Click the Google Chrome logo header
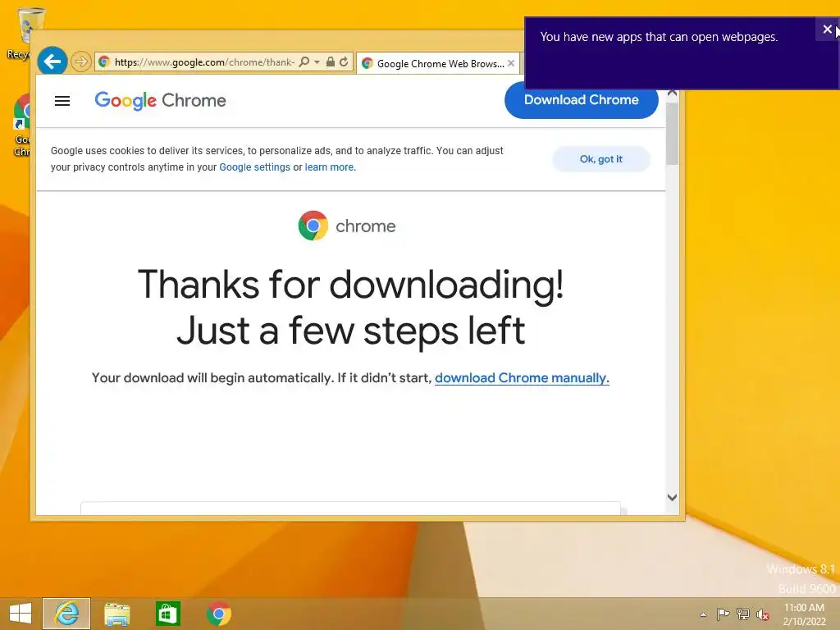840x630 pixels. [160, 100]
